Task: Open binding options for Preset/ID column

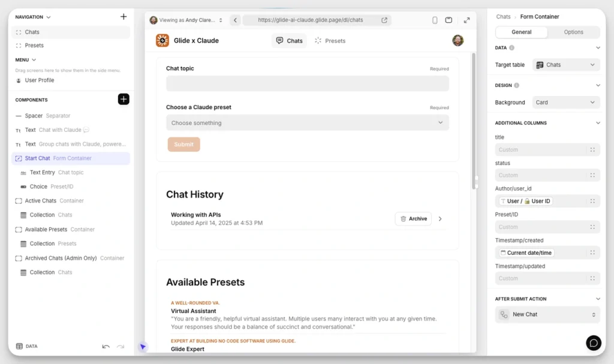Action: (592, 227)
